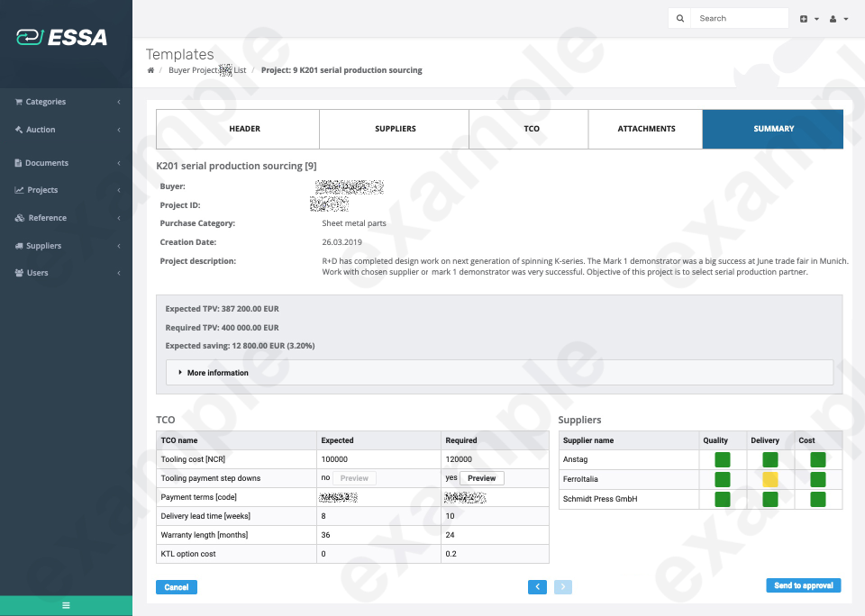This screenshot has height=616, width=865.
Task: Collapse the Projects menu via its chevron
Action: point(119,190)
